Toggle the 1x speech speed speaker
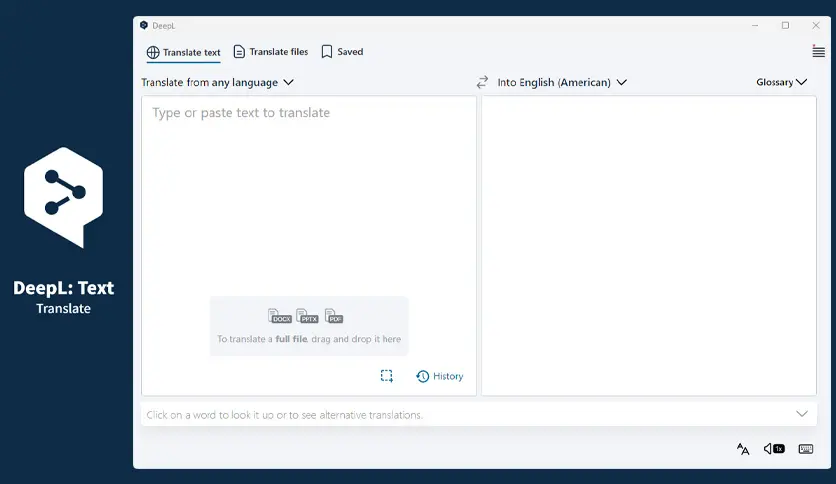The height and width of the screenshot is (484, 836). [x=774, y=449]
